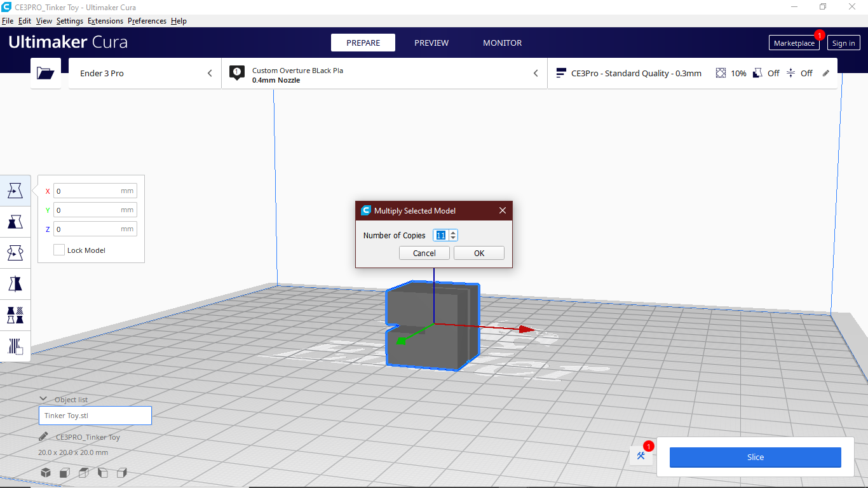868x488 pixels.
Task: Open the Settings menu
Action: pyautogui.click(x=70, y=21)
